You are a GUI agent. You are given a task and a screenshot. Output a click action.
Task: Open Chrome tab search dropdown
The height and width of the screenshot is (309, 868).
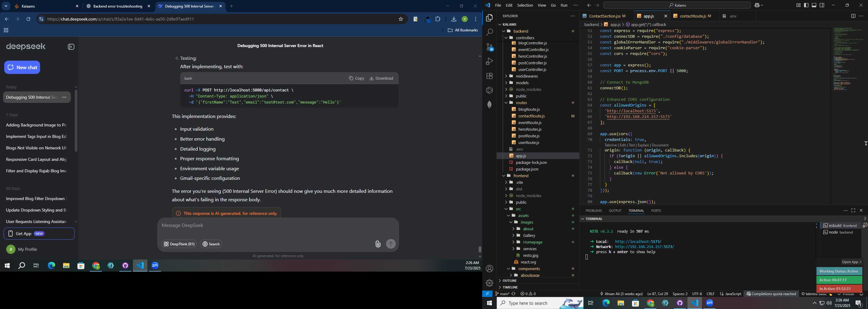tap(6, 6)
